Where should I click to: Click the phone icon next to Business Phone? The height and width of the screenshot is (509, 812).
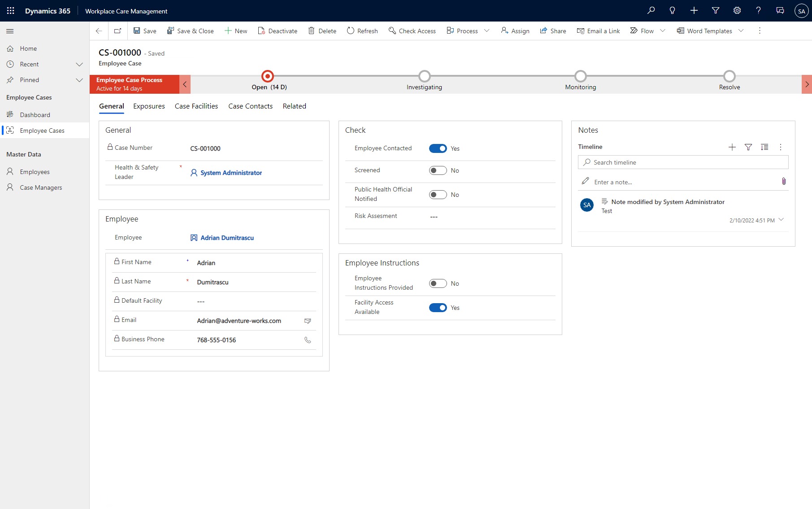pos(308,340)
